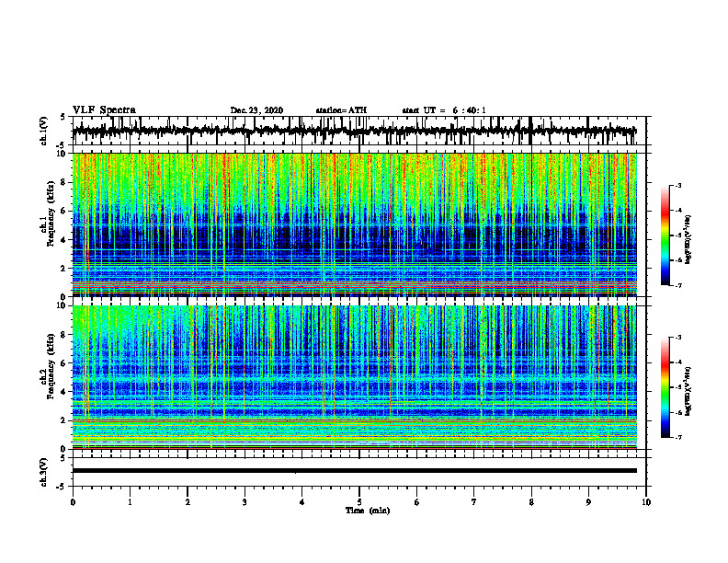
Task: Click the ch.1 spectrogram color scale bar
Action: [665, 236]
